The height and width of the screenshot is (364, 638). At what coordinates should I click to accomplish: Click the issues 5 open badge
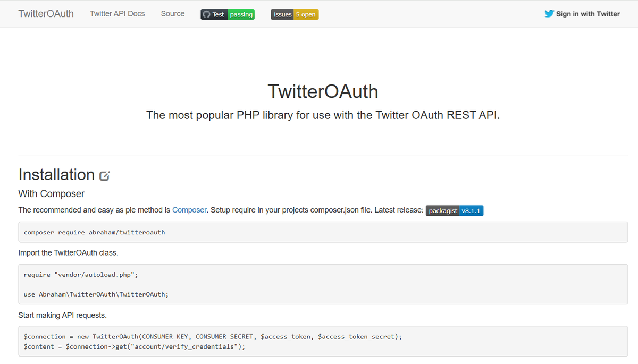click(x=295, y=14)
